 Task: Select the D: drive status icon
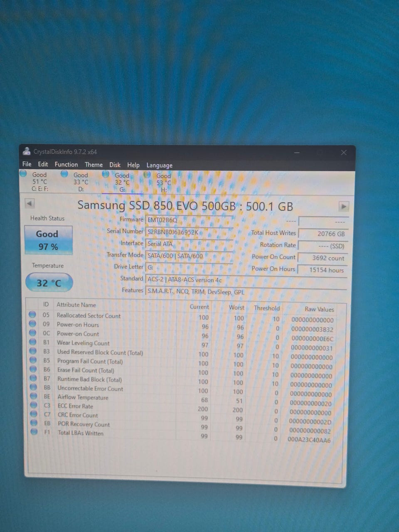click(64, 174)
